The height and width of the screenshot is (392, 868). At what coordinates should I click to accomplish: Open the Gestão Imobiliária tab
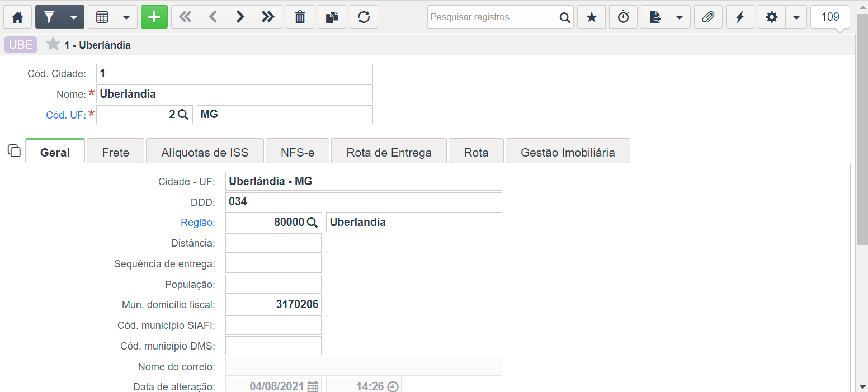(568, 152)
